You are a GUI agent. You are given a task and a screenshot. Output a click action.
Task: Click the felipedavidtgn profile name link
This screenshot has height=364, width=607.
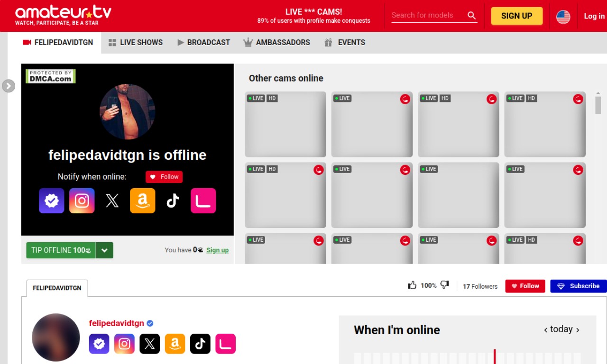coord(116,323)
